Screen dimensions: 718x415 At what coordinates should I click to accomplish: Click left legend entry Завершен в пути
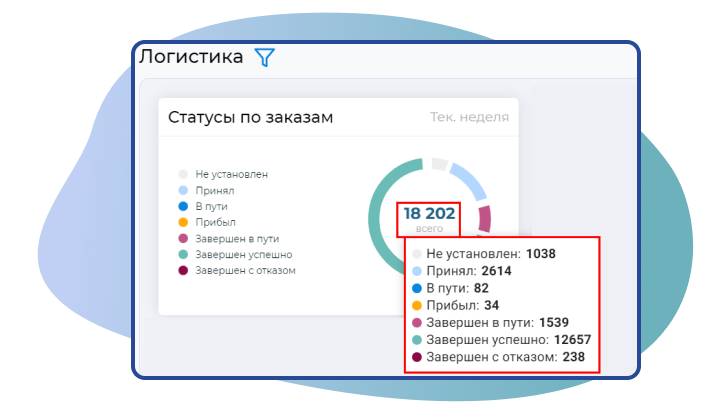[236, 238]
